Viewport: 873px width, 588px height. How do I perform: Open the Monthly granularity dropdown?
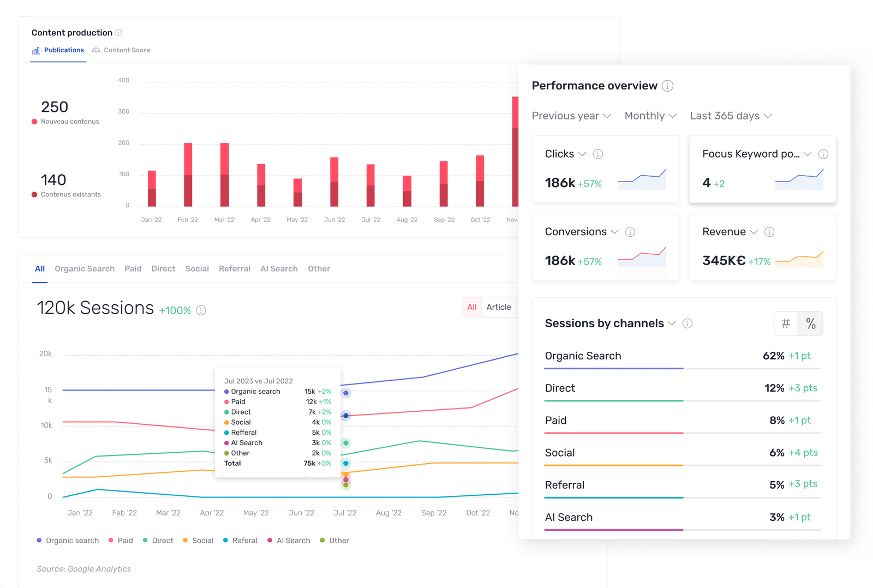click(x=650, y=116)
